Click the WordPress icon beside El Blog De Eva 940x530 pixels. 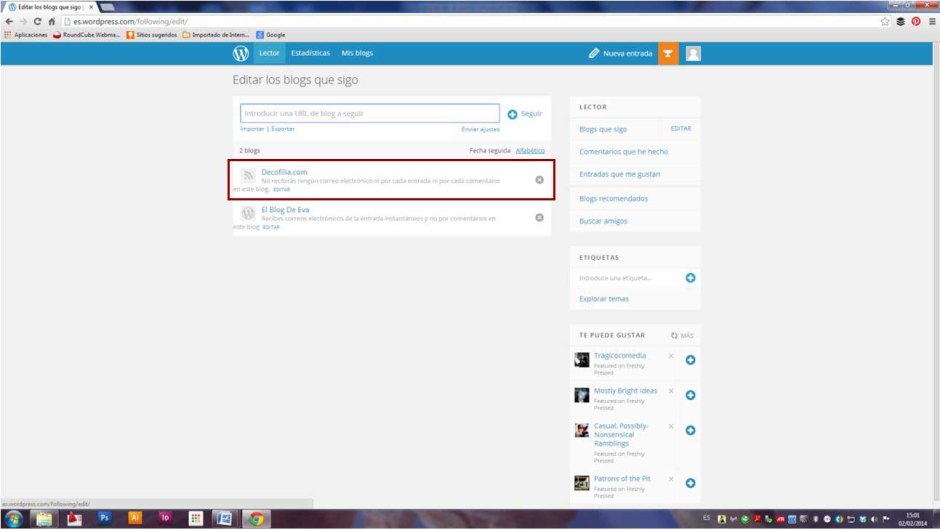[248, 213]
